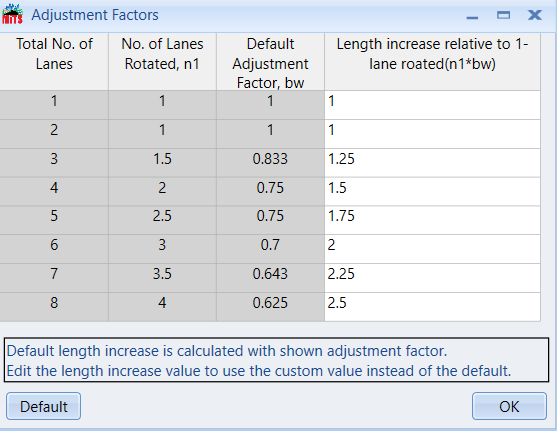Click the 2.25 length increase field
This screenshot has height=431, width=557.
[x=432, y=278]
